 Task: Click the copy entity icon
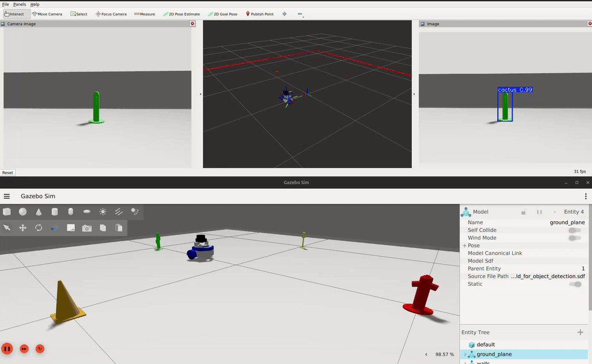pyautogui.click(x=103, y=228)
